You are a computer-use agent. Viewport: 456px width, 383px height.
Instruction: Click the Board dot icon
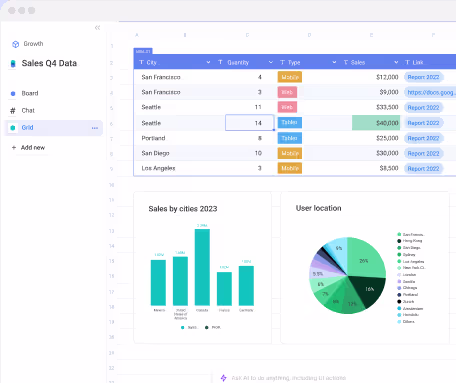tap(13, 94)
